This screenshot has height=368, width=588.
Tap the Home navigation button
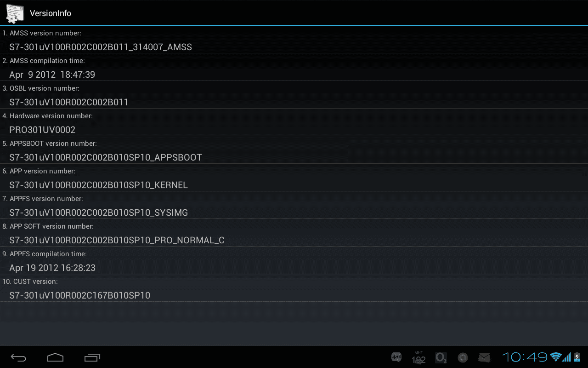point(55,357)
